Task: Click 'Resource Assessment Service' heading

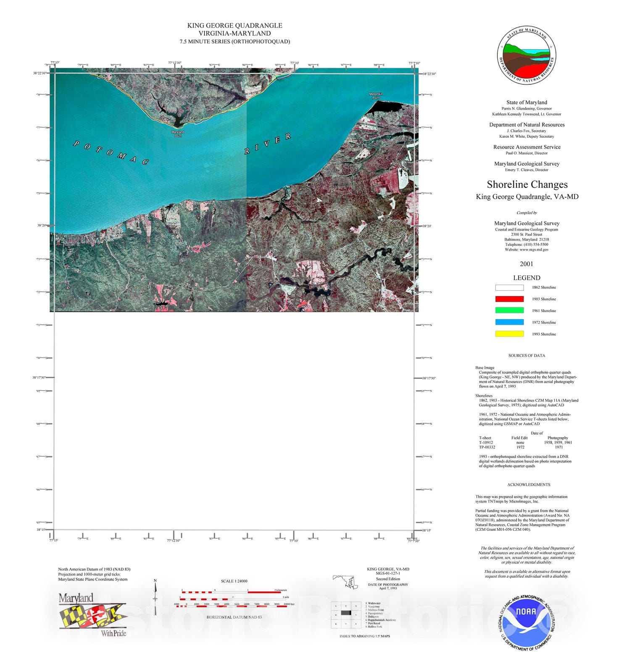Action: coord(527,147)
